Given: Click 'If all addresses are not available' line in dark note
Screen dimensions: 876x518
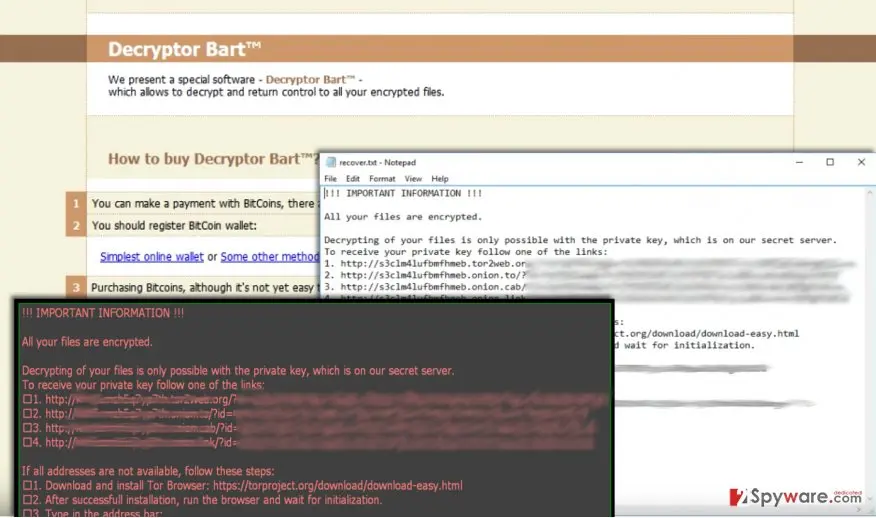Looking at the screenshot, I should point(148,471).
